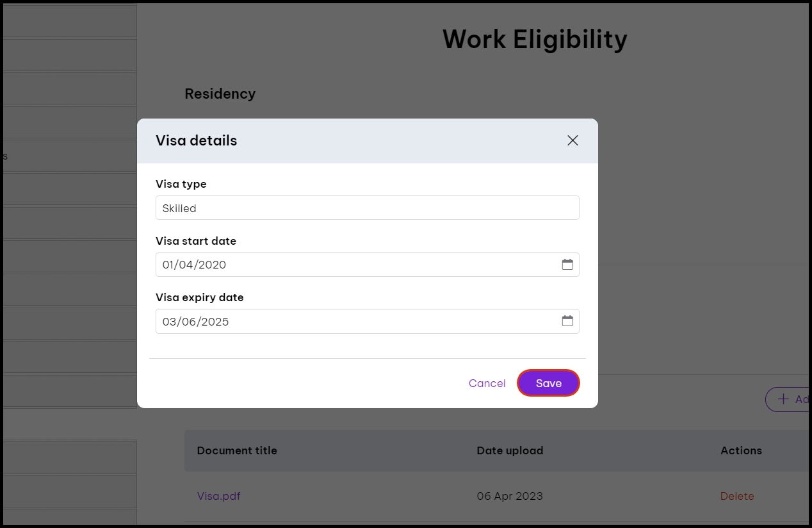Click the Document title column header
Viewport: 812px width, 528px height.
click(237, 450)
